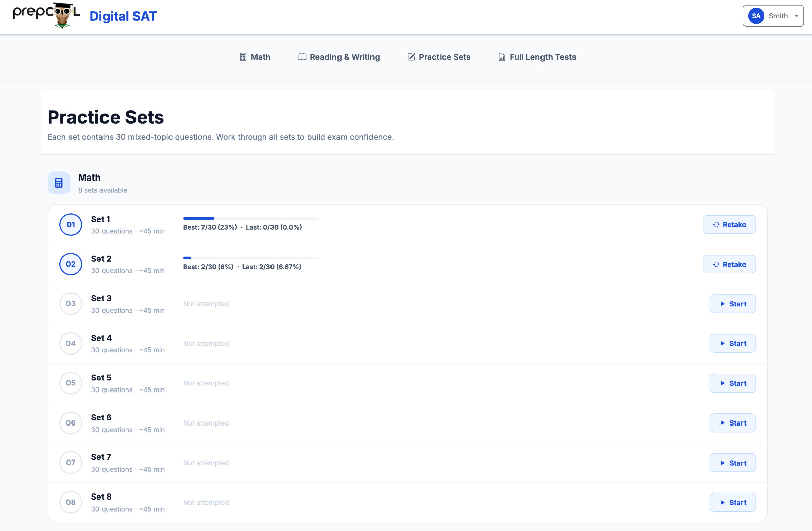Click 'Best: 2/30 (6%)' score text
812x531 pixels.
pos(208,267)
